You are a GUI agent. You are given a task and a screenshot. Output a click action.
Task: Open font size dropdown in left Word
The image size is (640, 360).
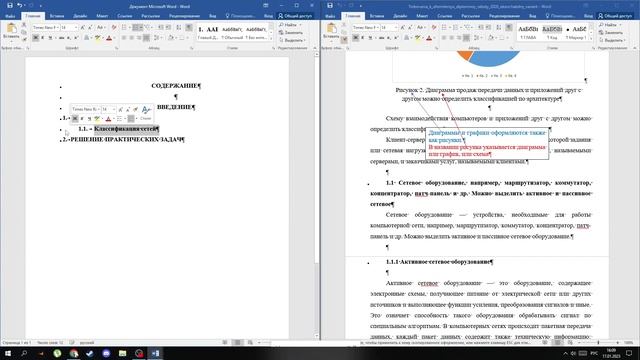pos(76,27)
